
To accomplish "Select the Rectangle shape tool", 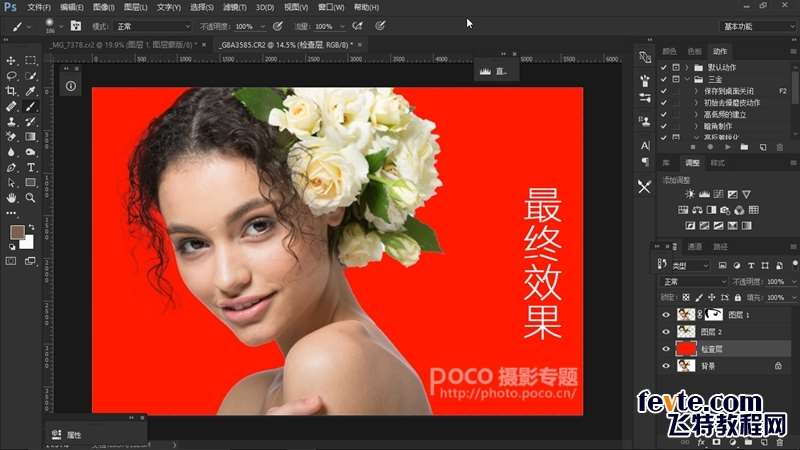I will pyautogui.click(x=30, y=183).
